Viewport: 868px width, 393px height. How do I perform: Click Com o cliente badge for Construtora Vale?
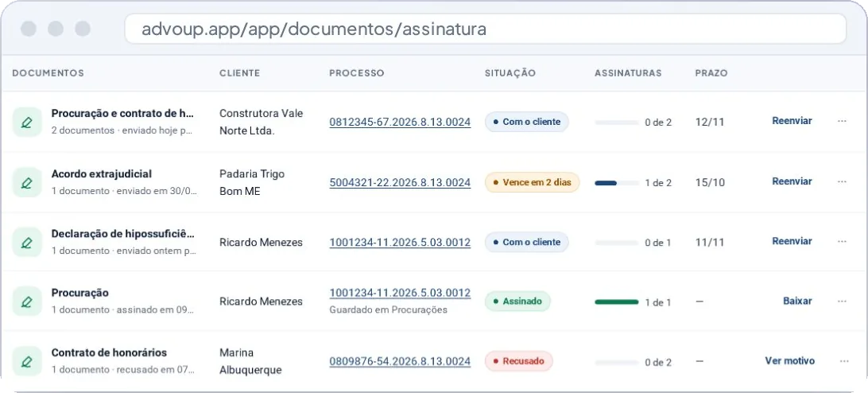point(526,122)
